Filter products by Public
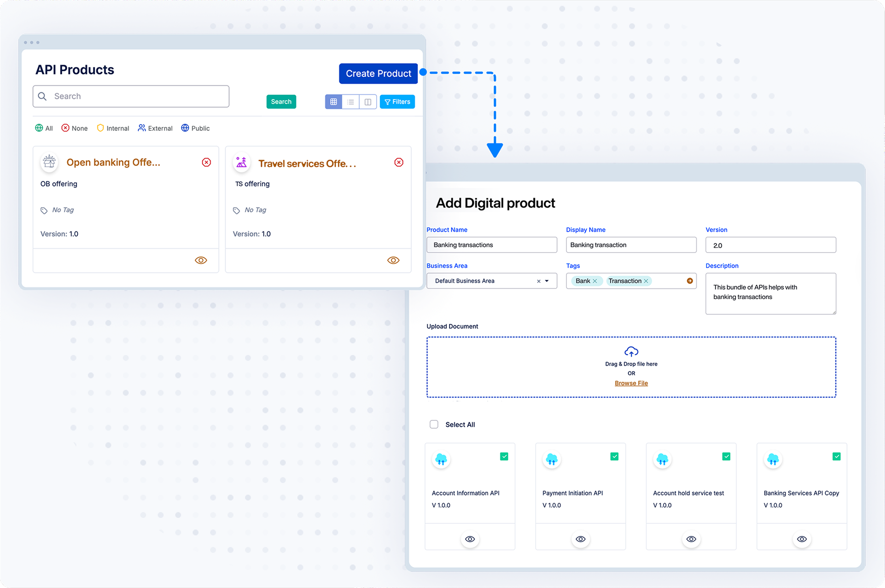 195,128
